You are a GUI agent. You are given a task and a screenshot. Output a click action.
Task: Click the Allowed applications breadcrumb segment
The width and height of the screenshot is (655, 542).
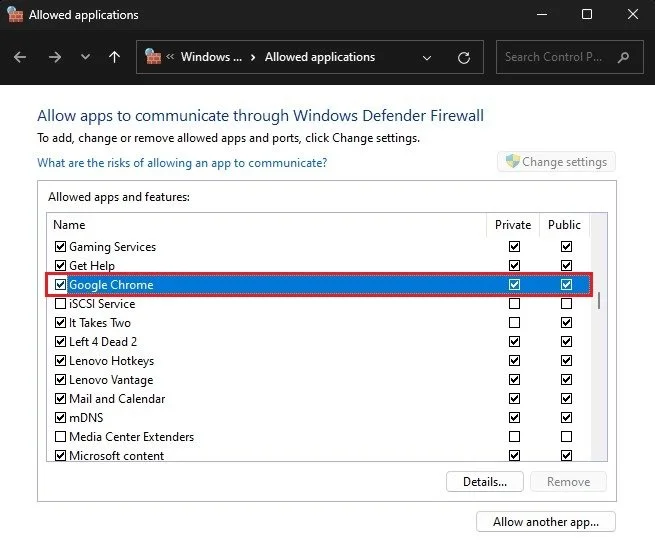320,57
